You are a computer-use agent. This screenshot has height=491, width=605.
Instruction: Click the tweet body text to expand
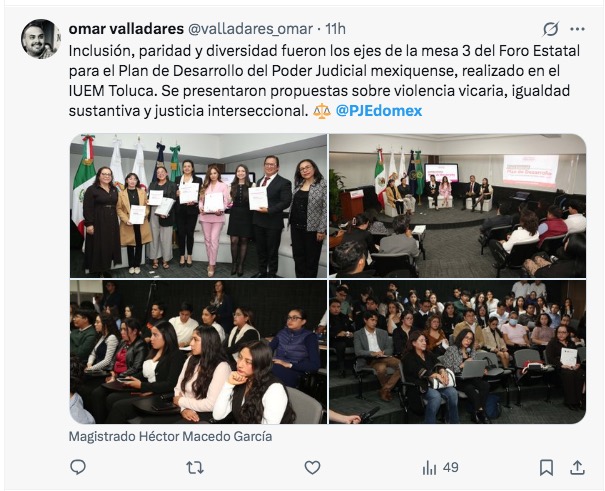pyautogui.click(x=324, y=81)
